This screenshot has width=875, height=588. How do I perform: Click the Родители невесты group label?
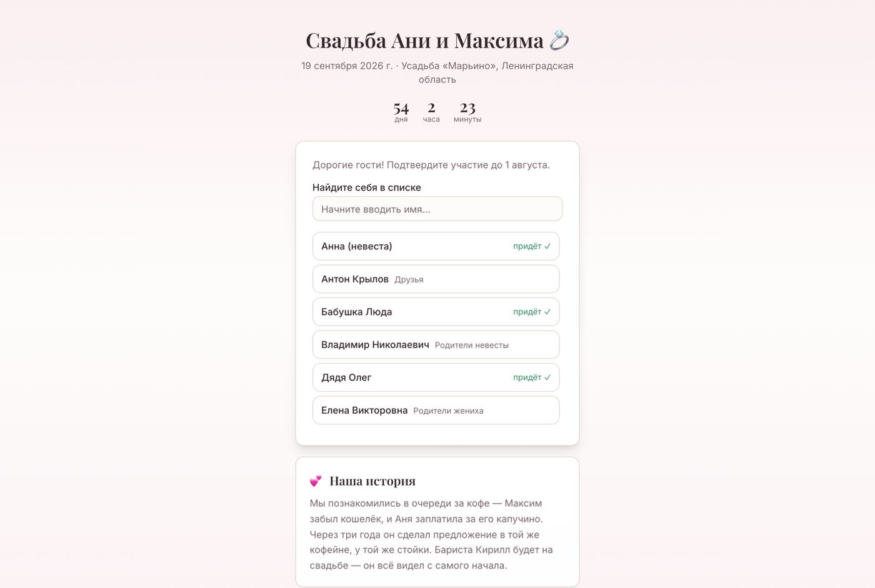tap(472, 346)
